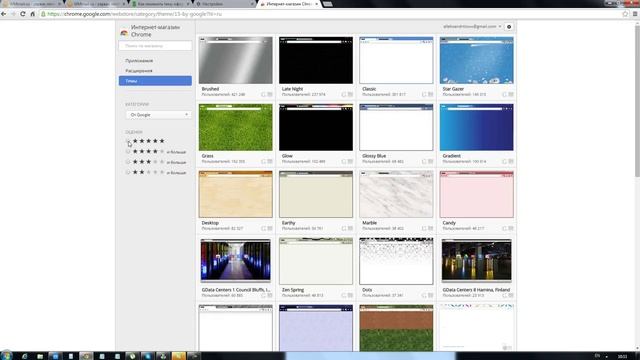The image size is (640, 360).
Task: Click the Brushed theme title
Action: [210, 89]
